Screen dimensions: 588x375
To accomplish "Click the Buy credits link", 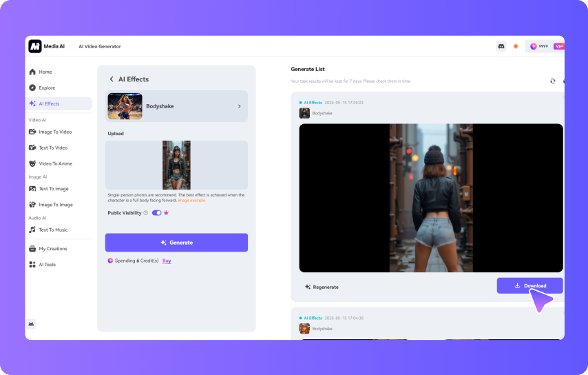I will click(x=167, y=261).
